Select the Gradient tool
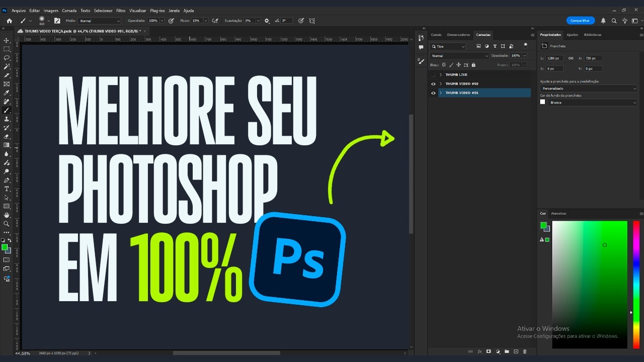The image size is (644, 362). point(7,145)
